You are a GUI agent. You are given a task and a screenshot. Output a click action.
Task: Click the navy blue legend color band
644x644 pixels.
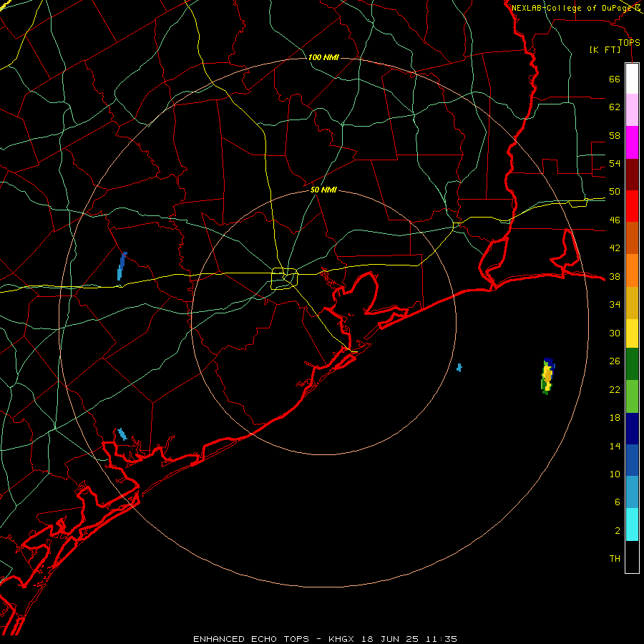click(x=632, y=429)
